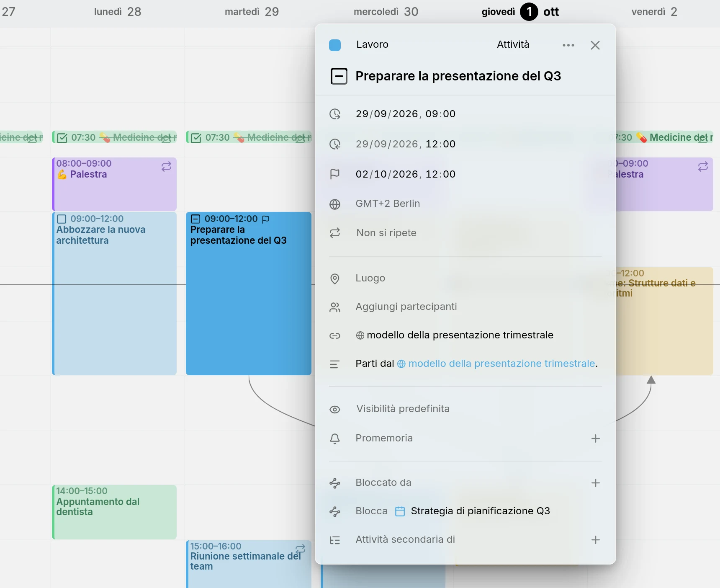
Task: Open the GMT+2 Berlin timezone selector
Action: pos(388,204)
